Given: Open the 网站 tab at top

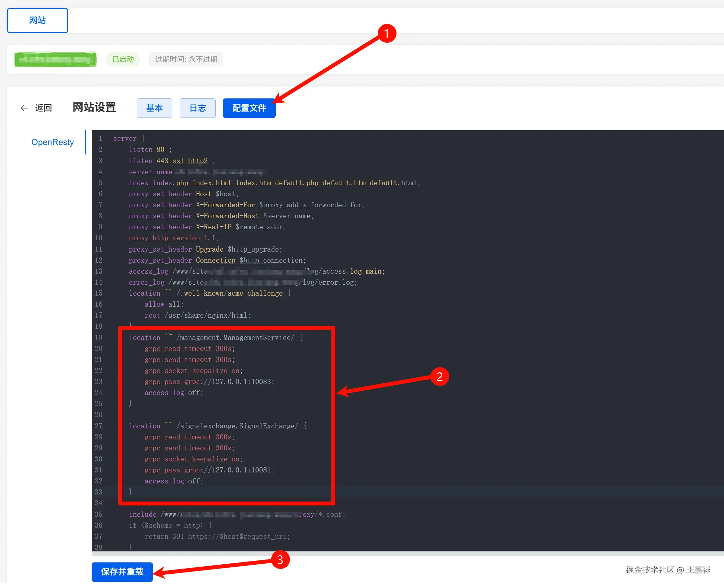Looking at the screenshot, I should pyautogui.click(x=37, y=20).
